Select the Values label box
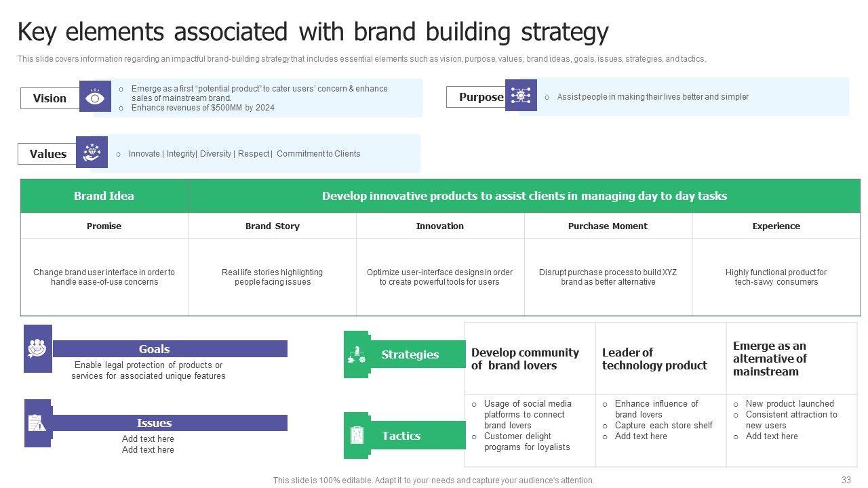 click(47, 154)
